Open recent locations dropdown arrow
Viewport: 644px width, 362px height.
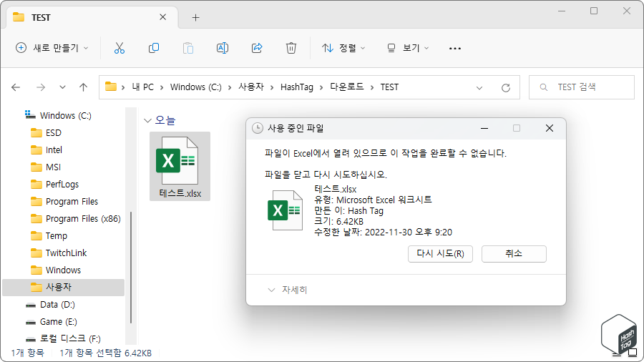[x=62, y=87]
